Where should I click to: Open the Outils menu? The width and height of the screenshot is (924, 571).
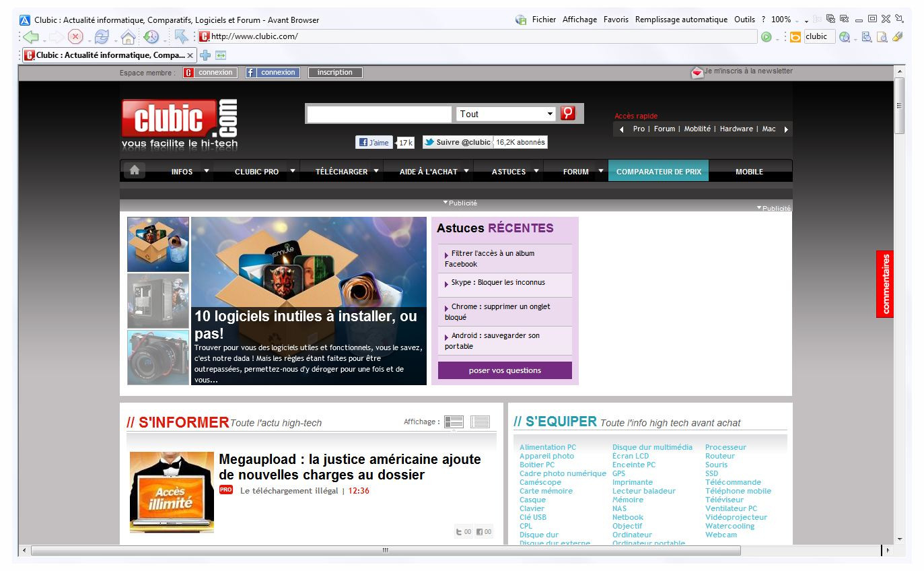pyautogui.click(x=744, y=19)
